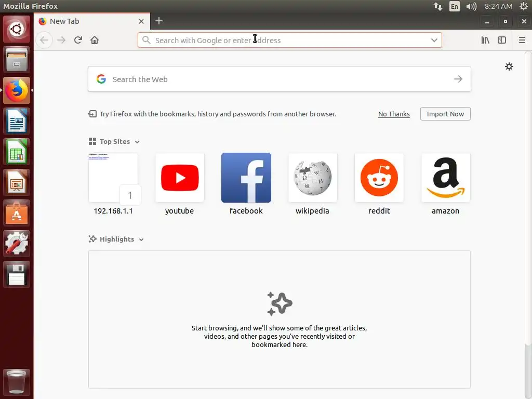532x399 pixels.
Task: Dismiss import prompt with No Thanks
Action: coord(394,114)
